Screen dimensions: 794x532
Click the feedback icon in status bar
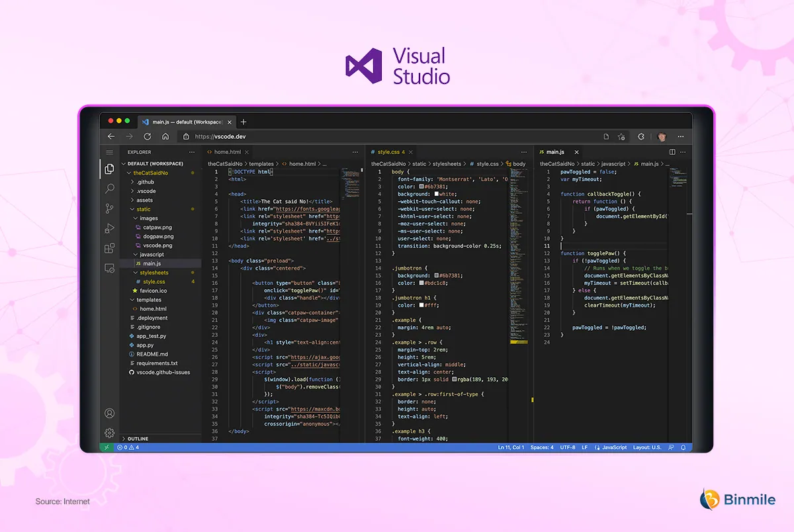(670, 447)
